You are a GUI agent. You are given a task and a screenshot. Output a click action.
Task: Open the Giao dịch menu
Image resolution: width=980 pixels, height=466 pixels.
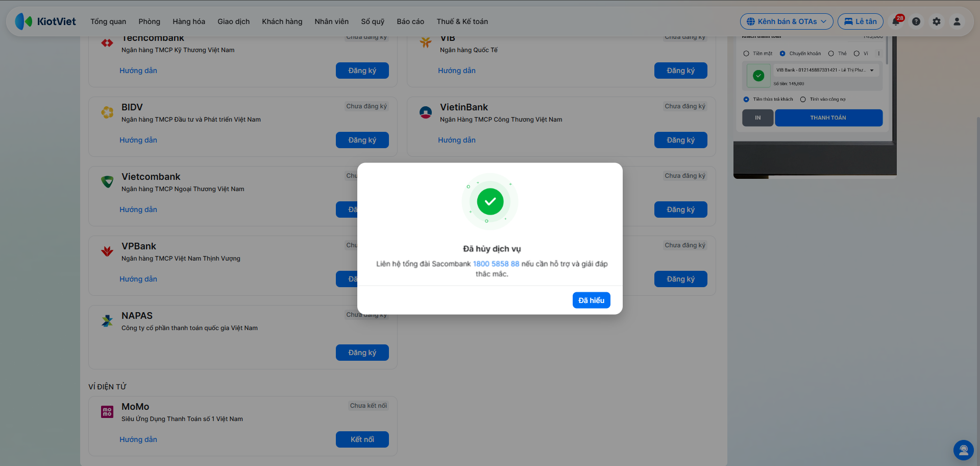pyautogui.click(x=234, y=21)
